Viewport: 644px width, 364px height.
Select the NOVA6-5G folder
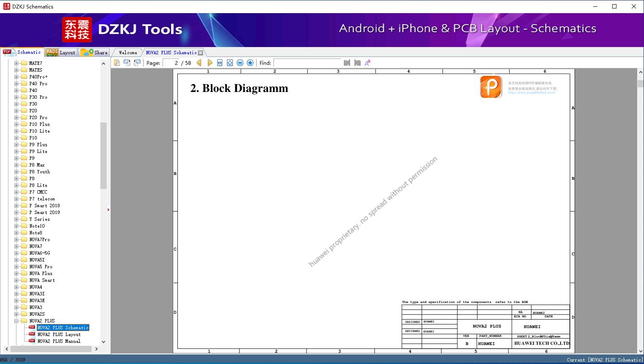pos(39,253)
